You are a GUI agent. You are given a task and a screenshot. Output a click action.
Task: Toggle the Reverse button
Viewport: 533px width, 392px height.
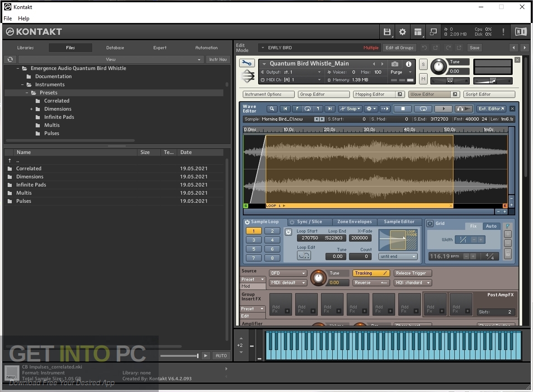[x=371, y=283]
